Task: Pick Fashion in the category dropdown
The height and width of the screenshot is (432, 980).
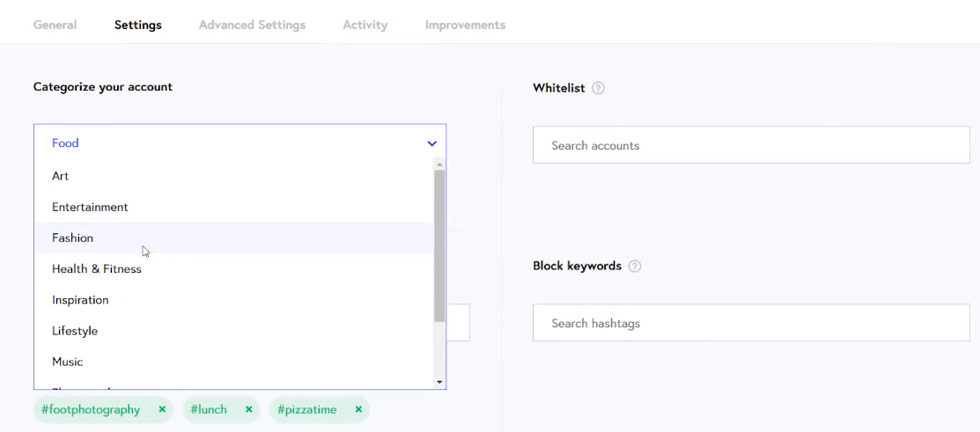Action: point(72,238)
